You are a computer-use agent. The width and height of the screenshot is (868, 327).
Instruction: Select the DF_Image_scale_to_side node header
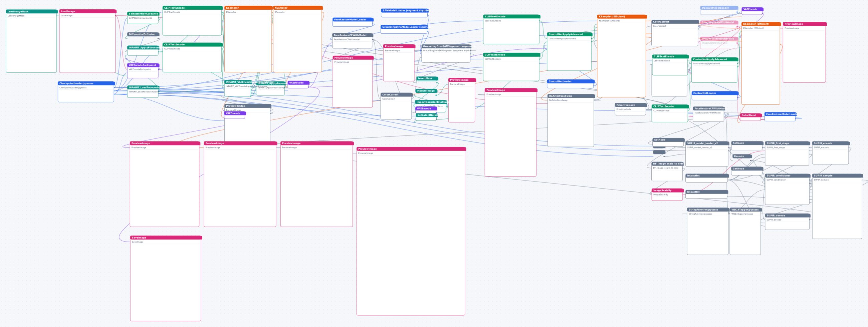pyautogui.click(x=667, y=164)
